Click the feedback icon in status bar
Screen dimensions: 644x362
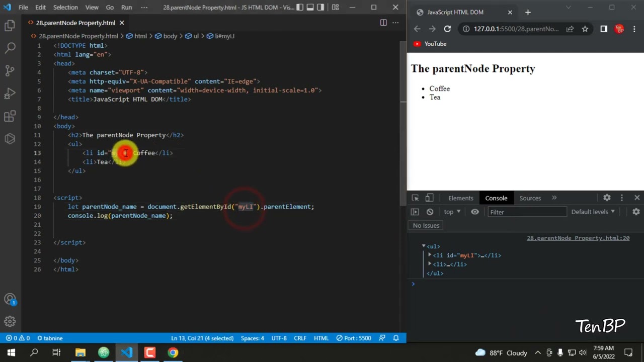(x=382, y=338)
